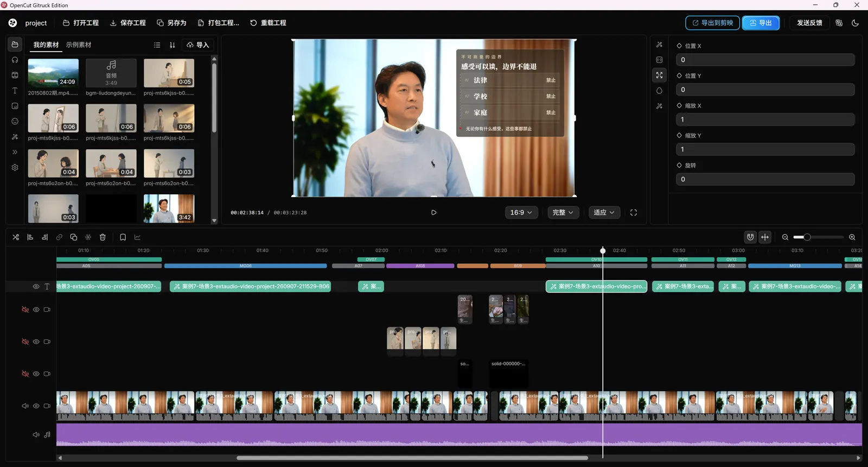The width and height of the screenshot is (868, 467).
Task: Click the duplicate clip icon
Action: point(74,237)
